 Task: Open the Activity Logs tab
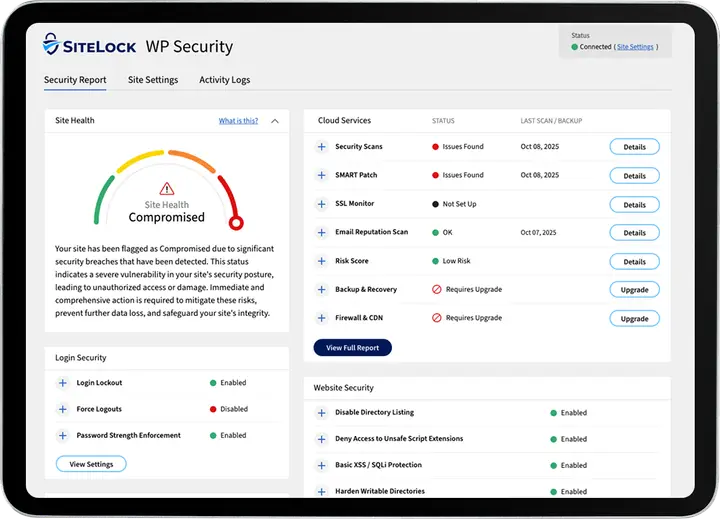(x=224, y=80)
